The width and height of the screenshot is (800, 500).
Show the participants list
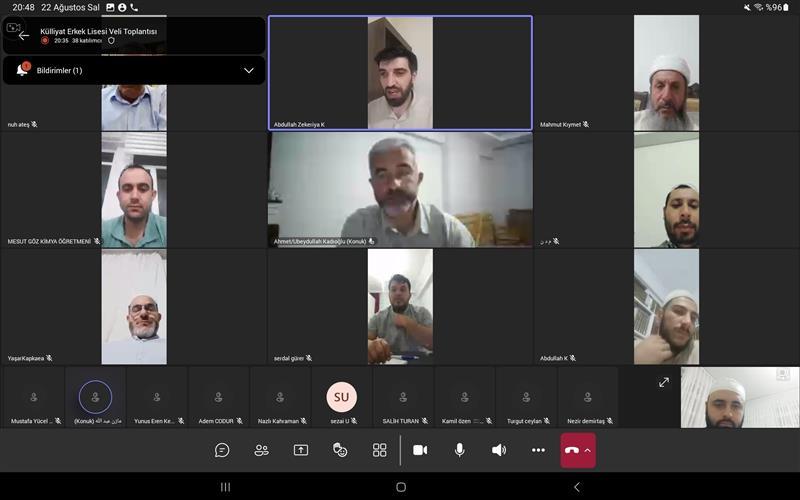click(261, 450)
